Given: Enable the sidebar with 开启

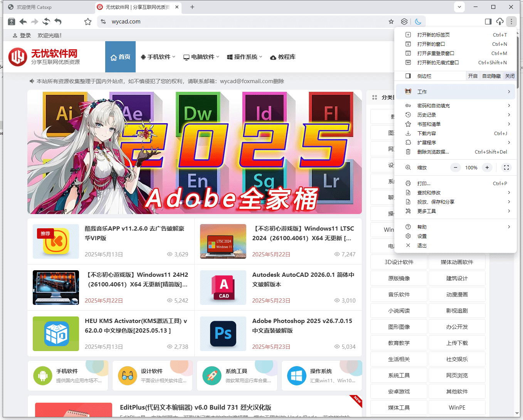Looking at the screenshot, I should pyautogui.click(x=473, y=76).
